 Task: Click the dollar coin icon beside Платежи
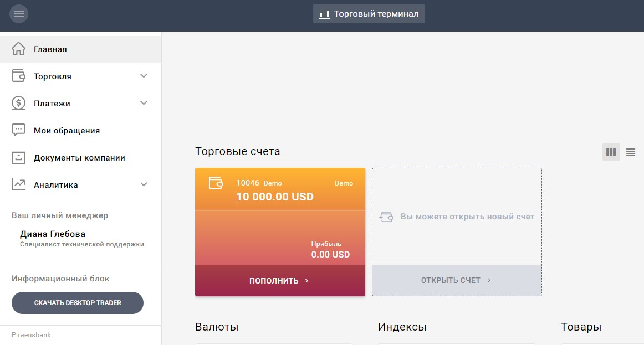tap(19, 103)
